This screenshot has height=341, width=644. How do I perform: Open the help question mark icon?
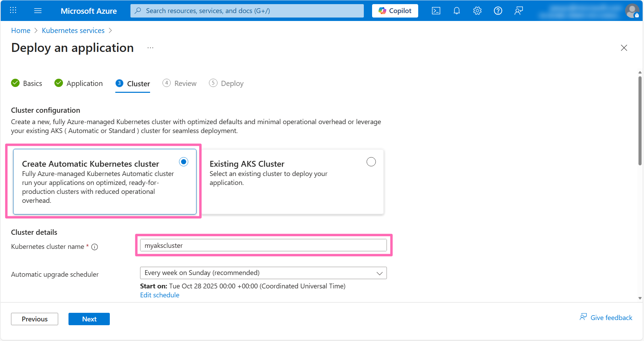tap(498, 11)
